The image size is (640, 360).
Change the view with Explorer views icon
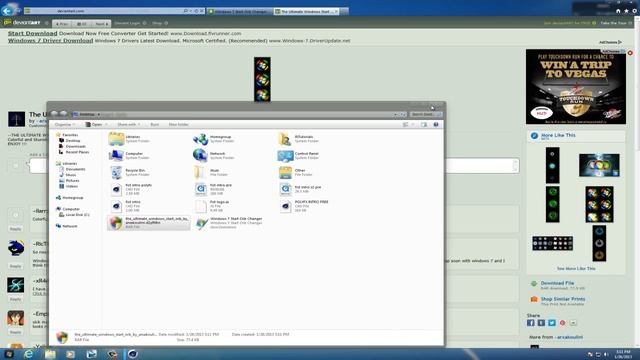click(x=406, y=124)
